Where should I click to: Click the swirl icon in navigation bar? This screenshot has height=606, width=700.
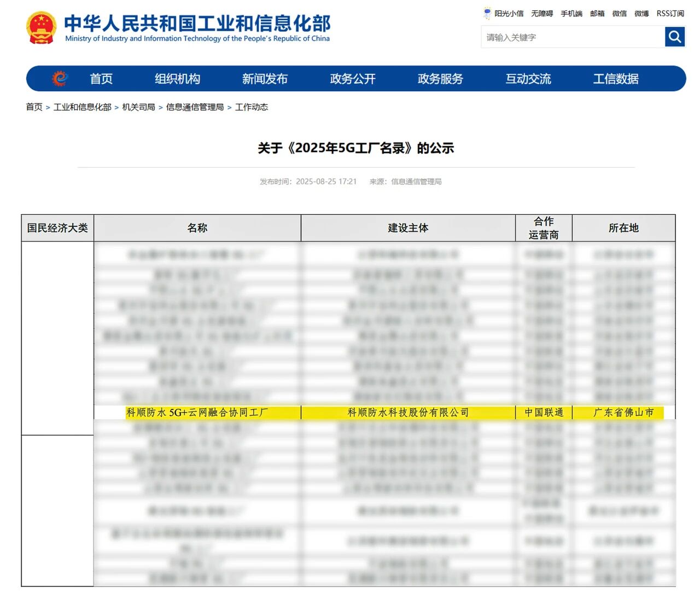click(60, 79)
